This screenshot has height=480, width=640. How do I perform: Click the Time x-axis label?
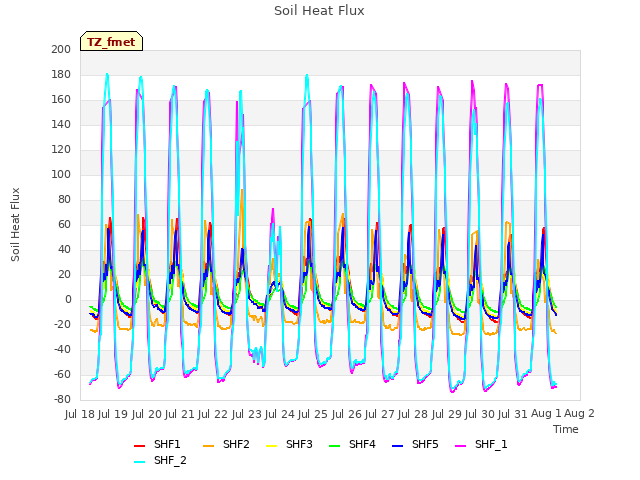(566, 429)
